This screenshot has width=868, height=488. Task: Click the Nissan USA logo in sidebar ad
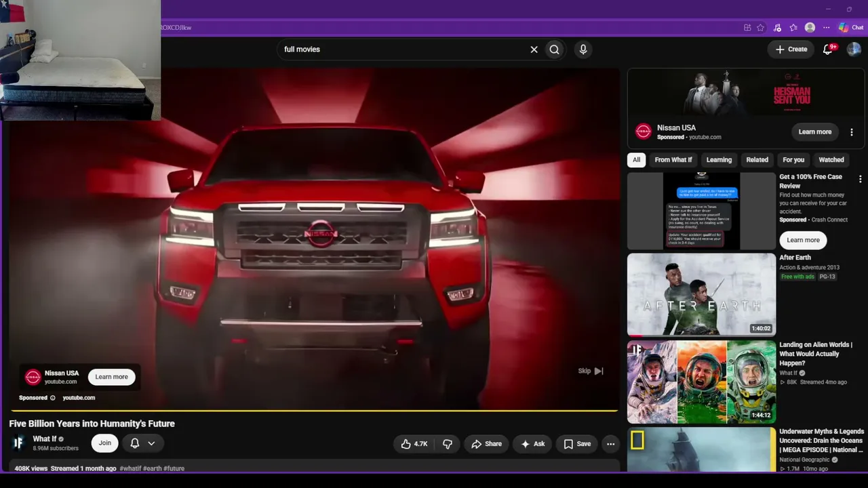point(644,131)
